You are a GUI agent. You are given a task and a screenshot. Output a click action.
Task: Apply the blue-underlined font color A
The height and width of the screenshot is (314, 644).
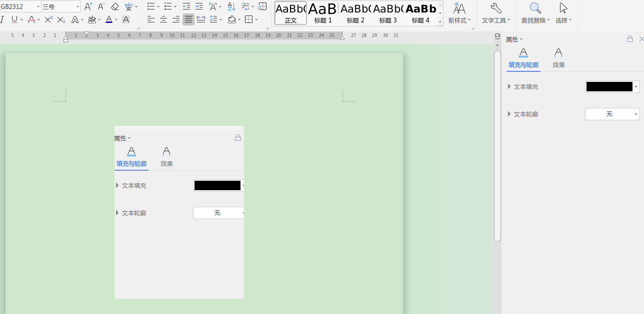point(109,19)
